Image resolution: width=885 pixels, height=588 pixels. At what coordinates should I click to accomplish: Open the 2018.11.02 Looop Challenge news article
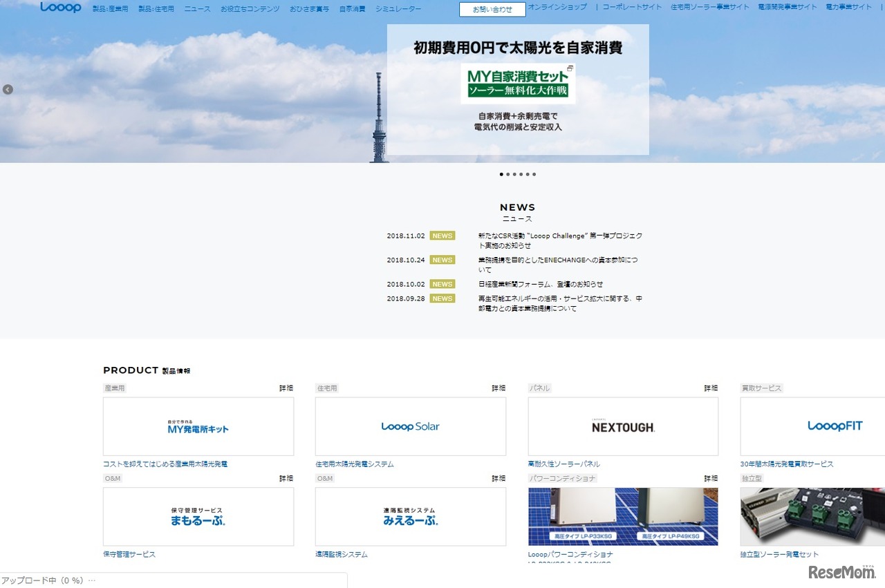coord(560,240)
